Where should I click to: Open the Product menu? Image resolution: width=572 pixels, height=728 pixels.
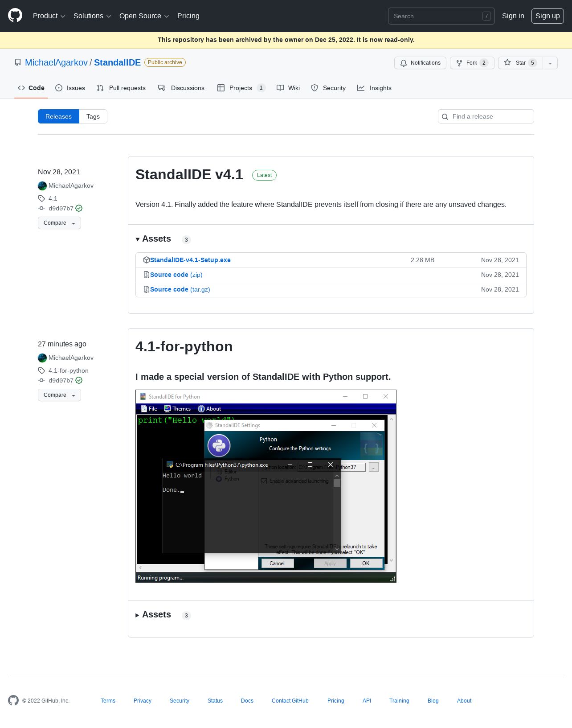pyautogui.click(x=49, y=16)
